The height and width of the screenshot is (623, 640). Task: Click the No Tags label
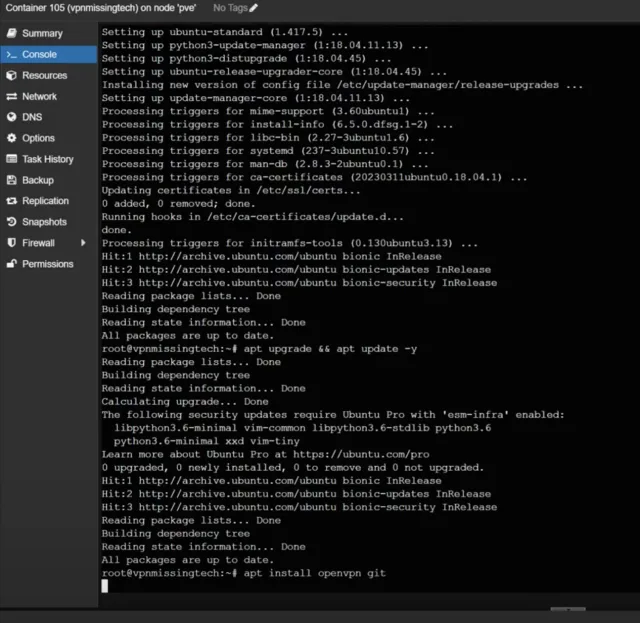(x=229, y=8)
